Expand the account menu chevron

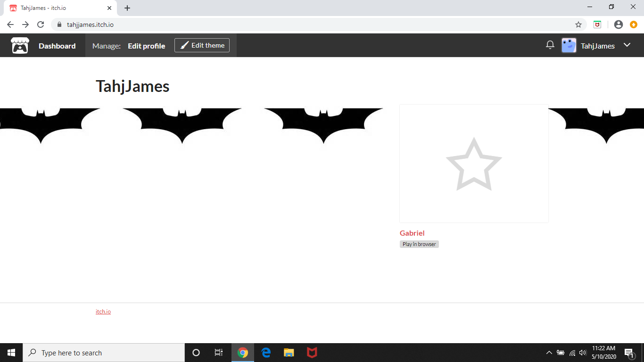pos(627,45)
